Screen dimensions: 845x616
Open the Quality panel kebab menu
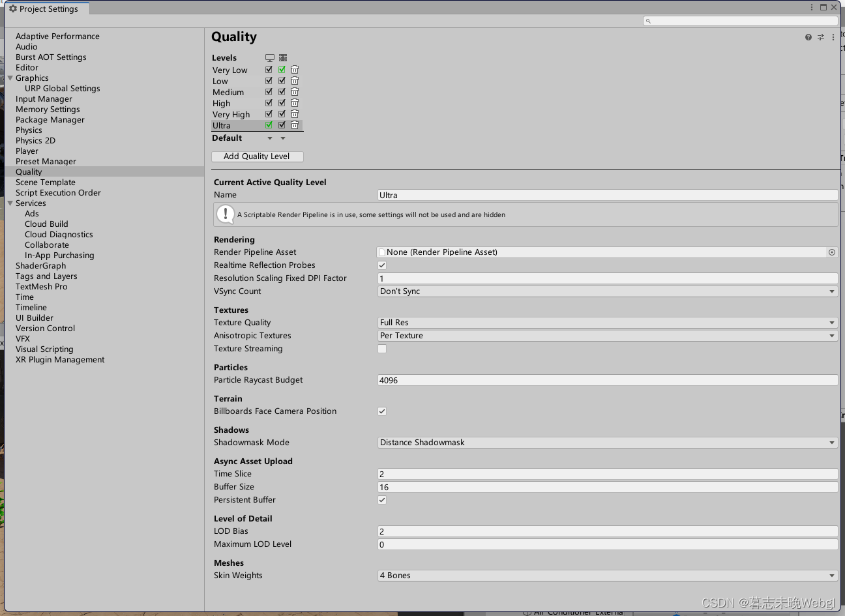point(833,37)
